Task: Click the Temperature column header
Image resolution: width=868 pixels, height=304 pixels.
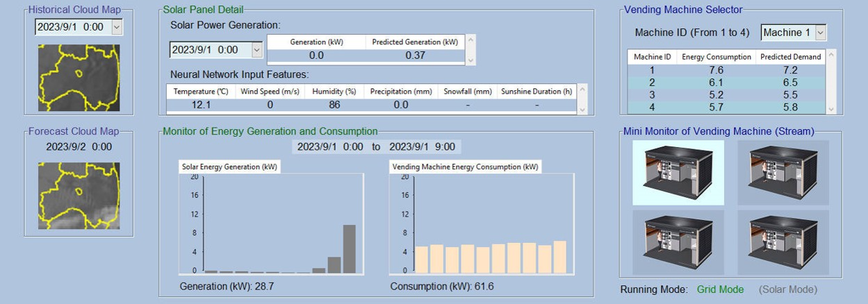Action: point(201,92)
